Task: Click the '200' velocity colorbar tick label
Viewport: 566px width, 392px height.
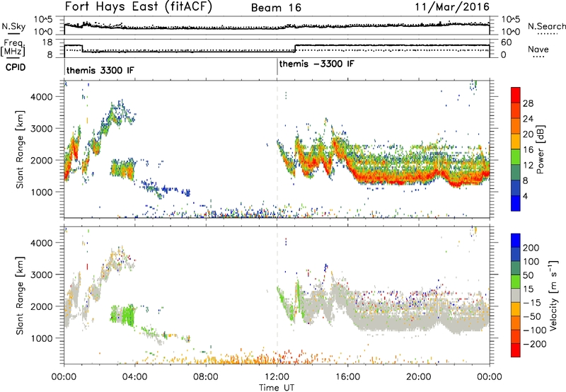Action: click(x=531, y=248)
